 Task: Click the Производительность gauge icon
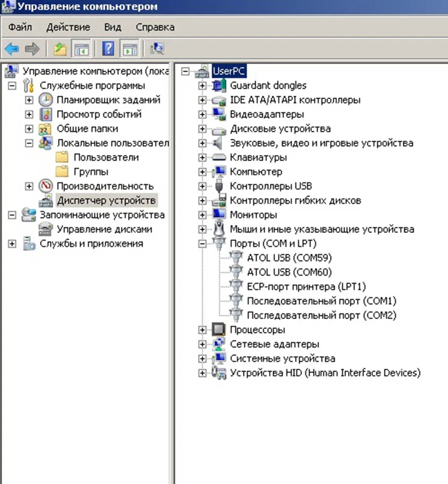(x=46, y=186)
